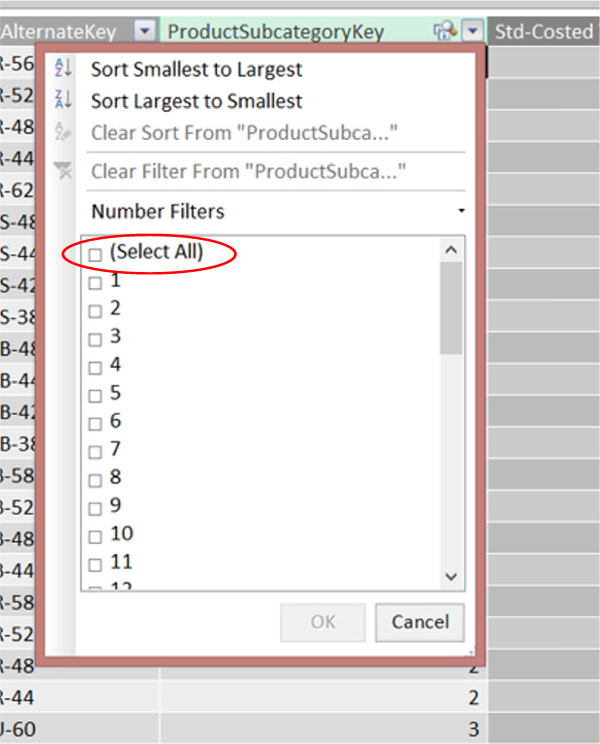Click the sort descending Z-A icon
Screen dimensions: 600x744
(x=63, y=101)
